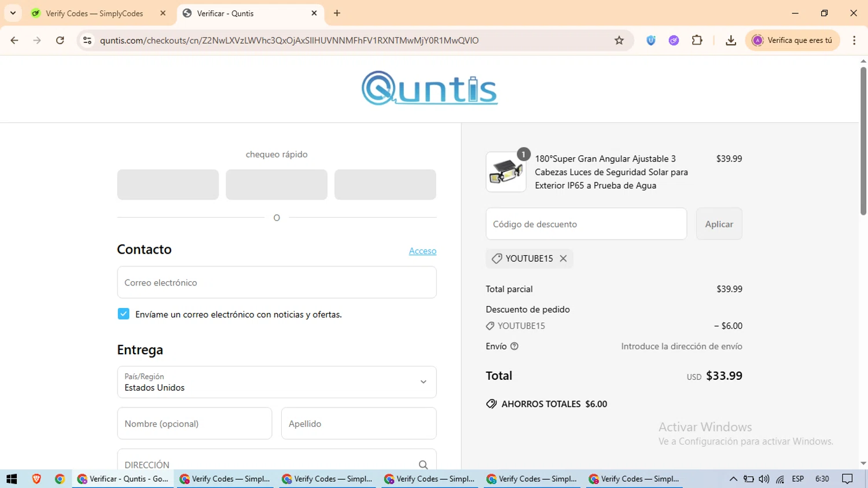The width and height of the screenshot is (868, 488).
Task: Open the network Wi-Fi tray icon
Action: click(x=780, y=479)
